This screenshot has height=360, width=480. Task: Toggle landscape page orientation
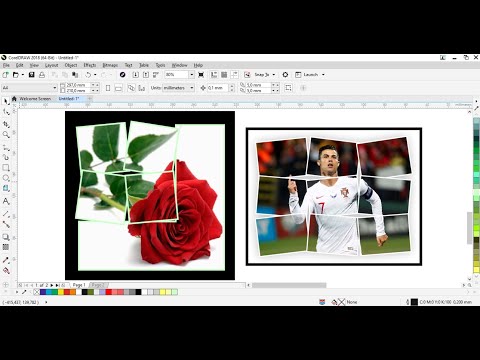[x=118, y=88]
